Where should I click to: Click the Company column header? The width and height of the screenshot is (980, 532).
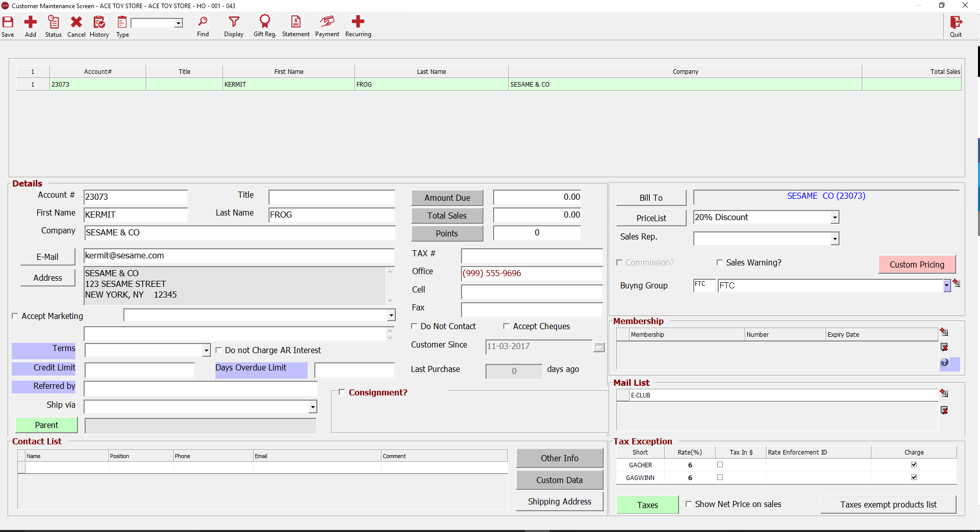685,72
